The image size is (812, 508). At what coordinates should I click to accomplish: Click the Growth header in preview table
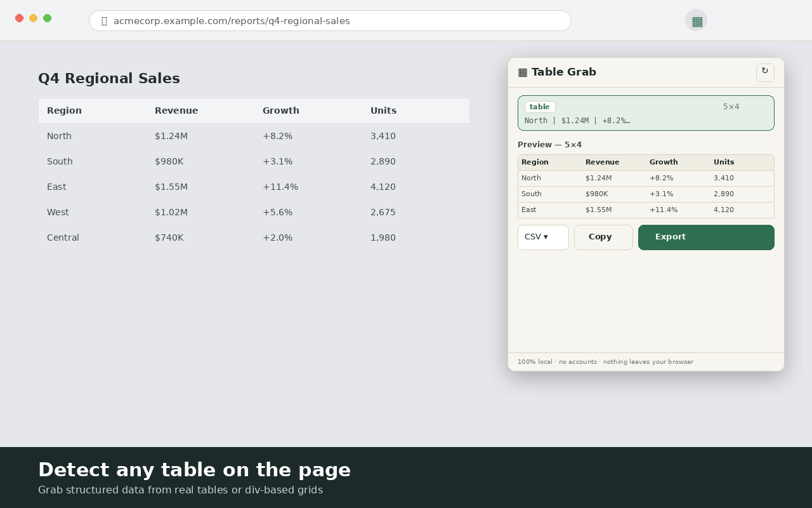click(664, 162)
